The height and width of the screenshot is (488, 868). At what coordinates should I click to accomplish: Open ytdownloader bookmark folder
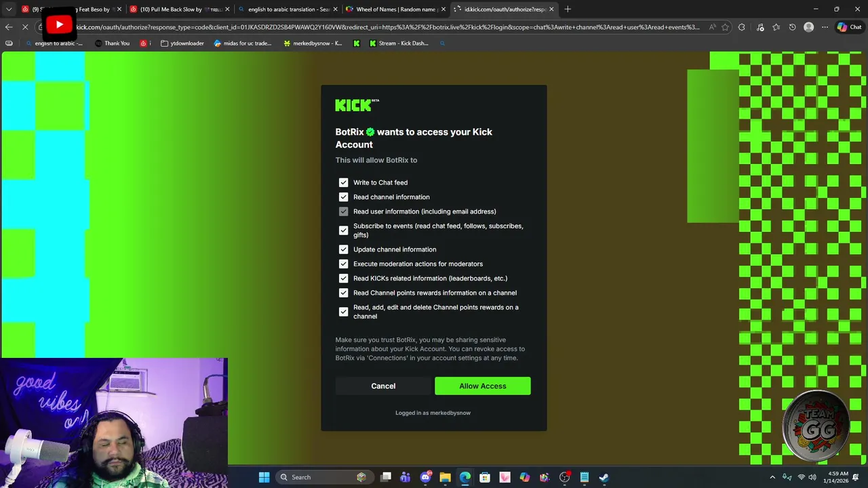tap(182, 43)
